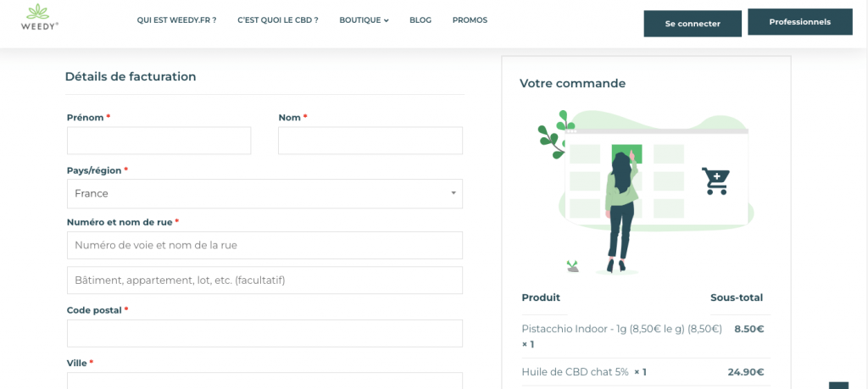Go to the BLOG page
The width and height of the screenshot is (868, 389).
click(420, 20)
